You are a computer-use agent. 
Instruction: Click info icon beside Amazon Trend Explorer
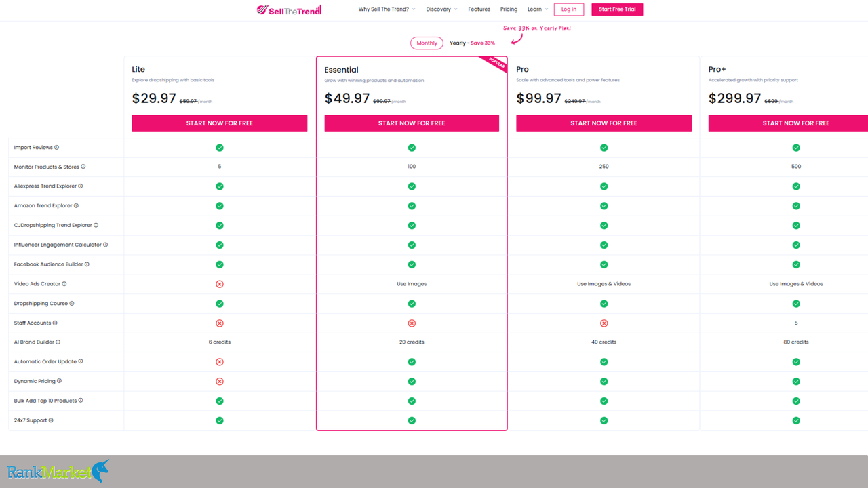pos(76,206)
